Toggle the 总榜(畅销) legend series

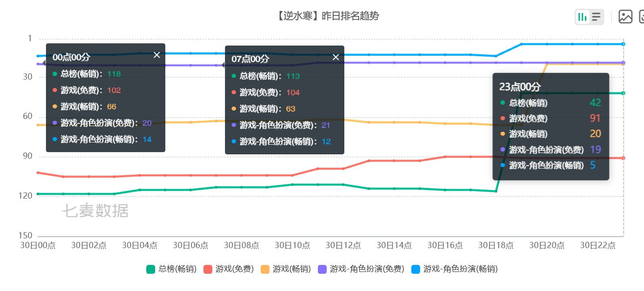pyautogui.click(x=171, y=269)
